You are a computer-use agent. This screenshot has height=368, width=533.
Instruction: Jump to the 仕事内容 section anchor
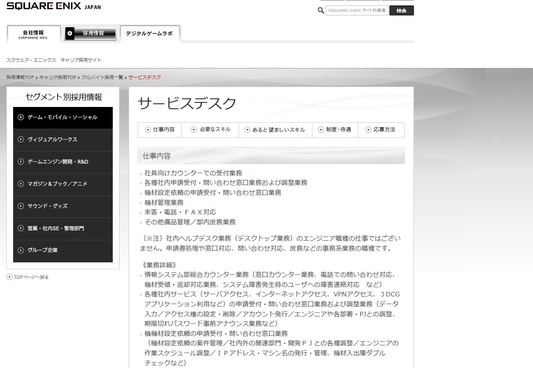[x=160, y=130]
